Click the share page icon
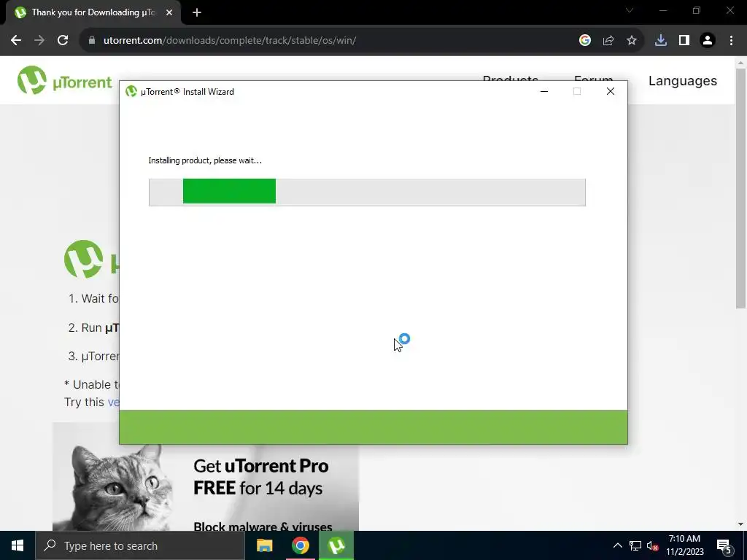The image size is (747, 560). coord(608,41)
